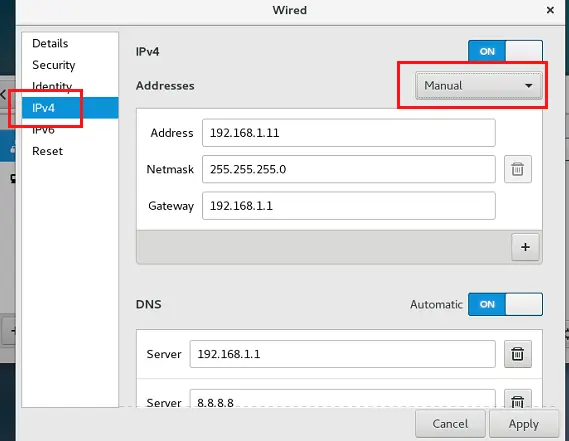Switch to the Security section
The image size is (569, 441).
click(x=53, y=65)
